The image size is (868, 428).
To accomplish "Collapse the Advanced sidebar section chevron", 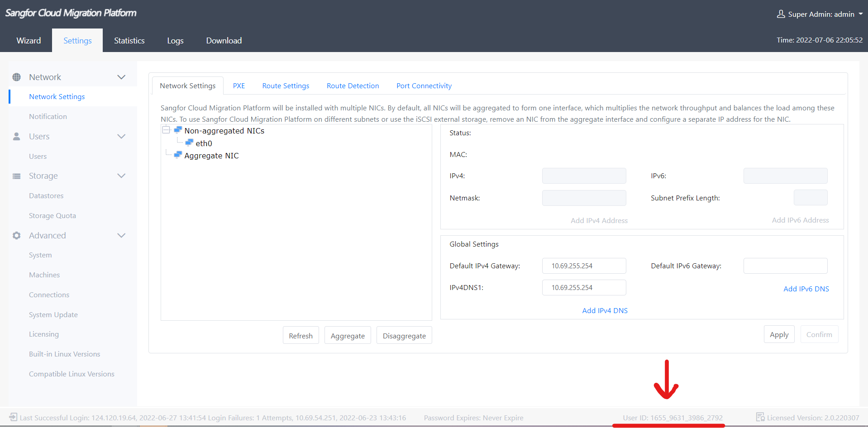I will pyautogui.click(x=121, y=235).
